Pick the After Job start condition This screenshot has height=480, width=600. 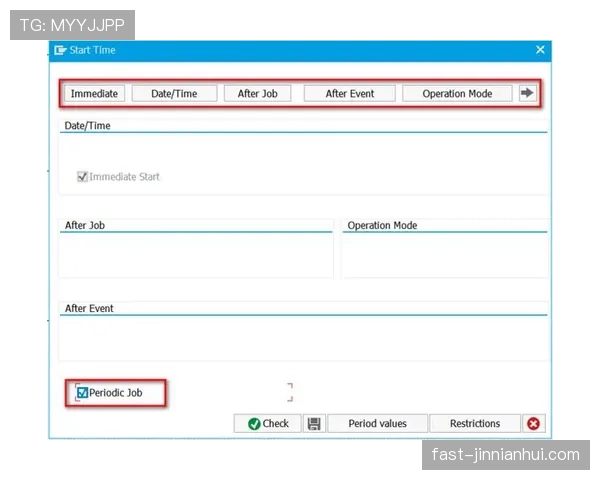257,93
